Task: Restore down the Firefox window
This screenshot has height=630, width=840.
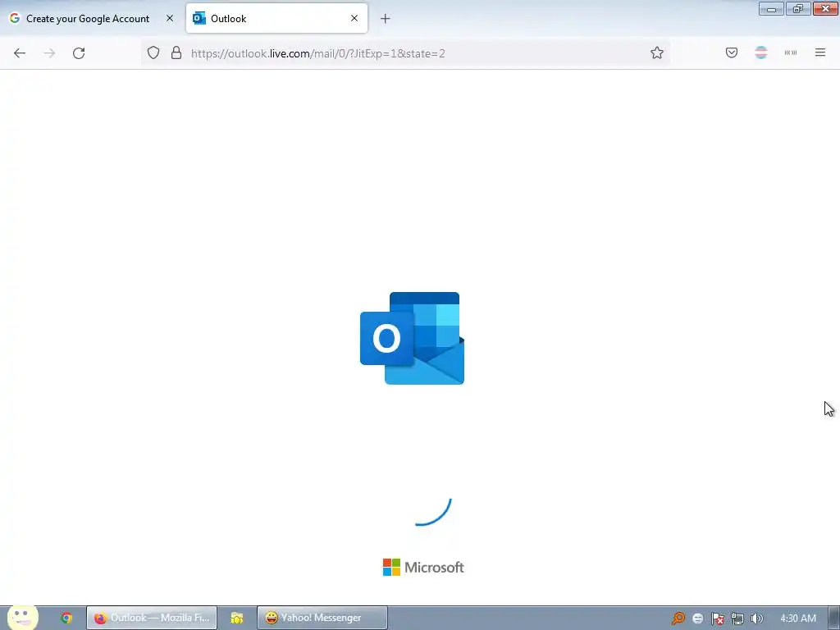Action: click(798, 8)
